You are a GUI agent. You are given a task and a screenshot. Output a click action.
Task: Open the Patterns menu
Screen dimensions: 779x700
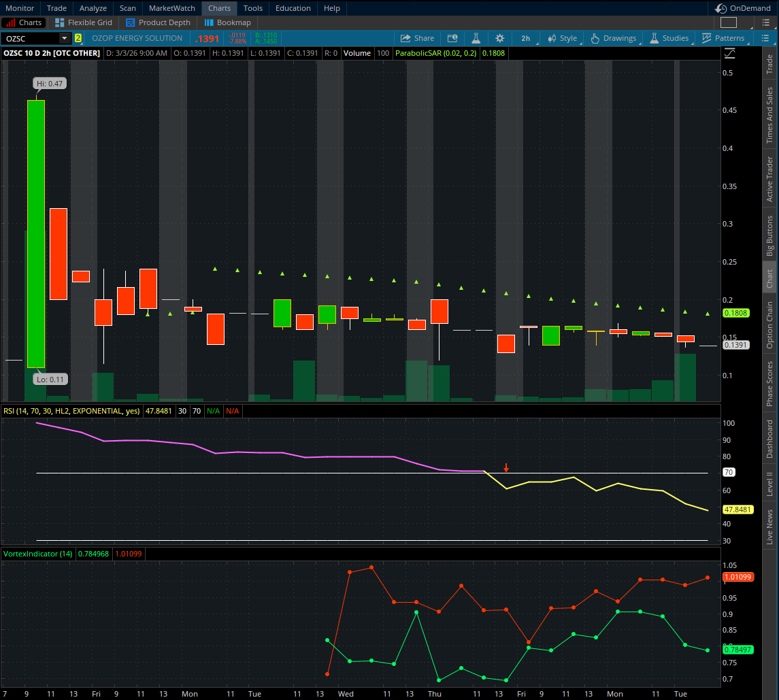(x=723, y=38)
